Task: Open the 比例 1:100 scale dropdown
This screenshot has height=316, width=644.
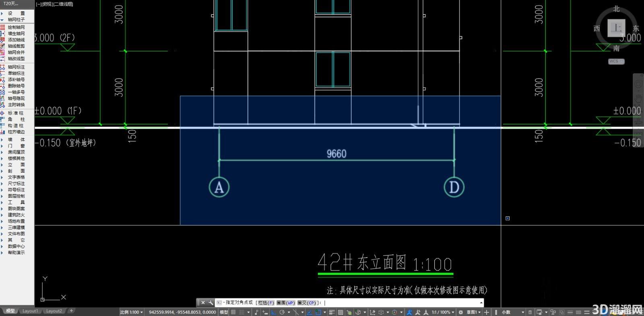Action: tap(131, 312)
